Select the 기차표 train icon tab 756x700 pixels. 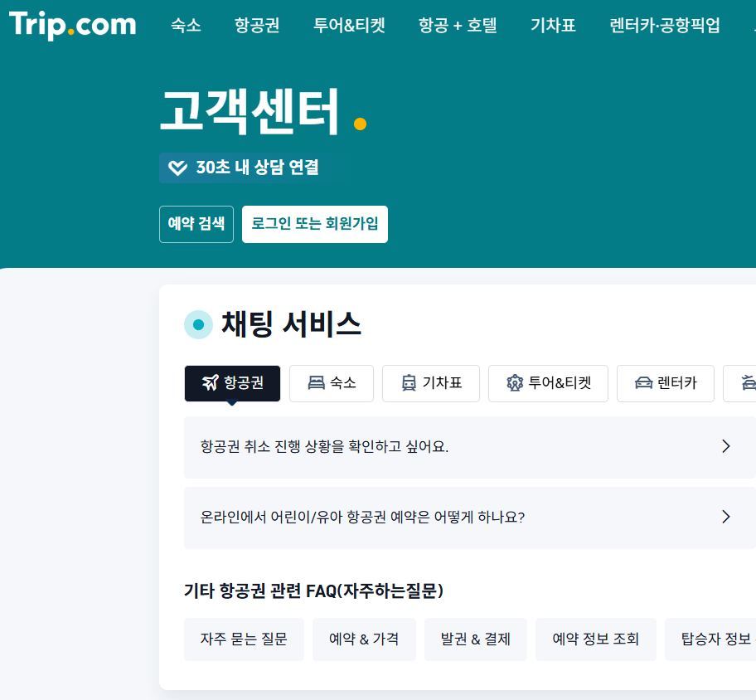tap(431, 383)
